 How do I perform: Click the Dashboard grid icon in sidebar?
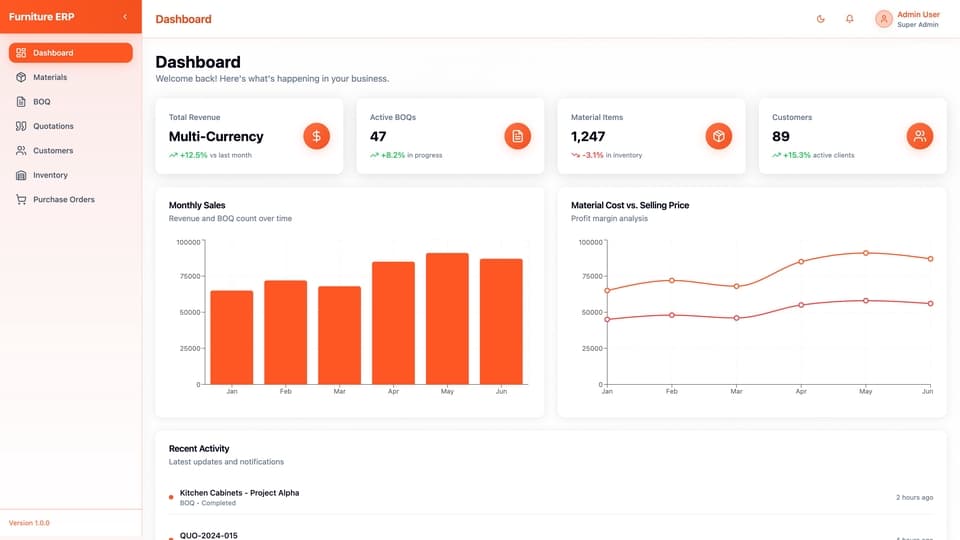click(21, 53)
